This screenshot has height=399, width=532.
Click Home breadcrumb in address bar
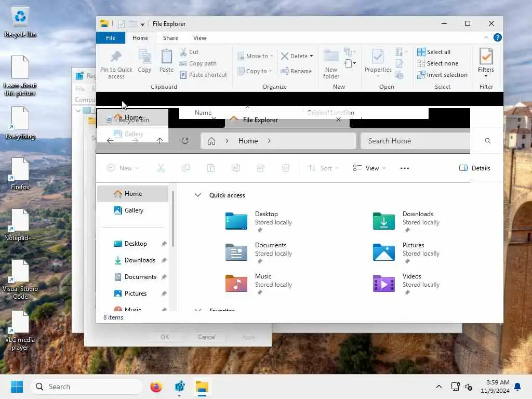click(248, 141)
